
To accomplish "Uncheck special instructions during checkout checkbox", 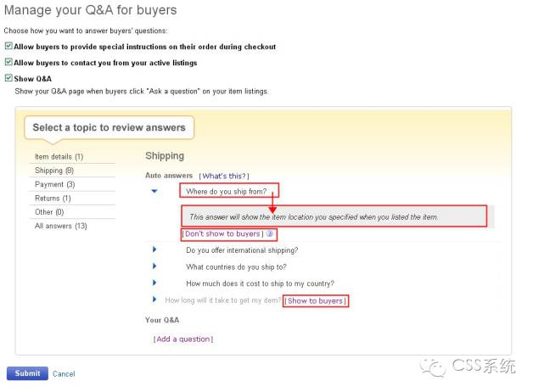I will click(8, 47).
